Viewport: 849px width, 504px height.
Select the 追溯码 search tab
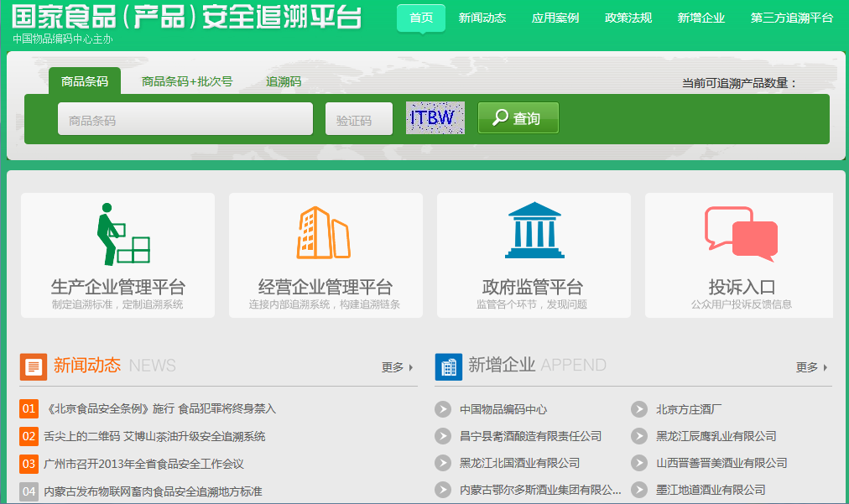(x=284, y=81)
